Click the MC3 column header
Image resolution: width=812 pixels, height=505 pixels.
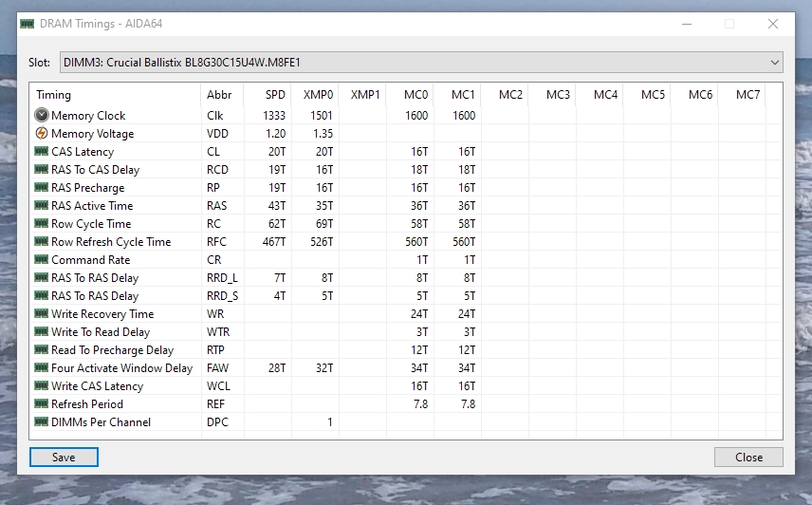point(552,95)
